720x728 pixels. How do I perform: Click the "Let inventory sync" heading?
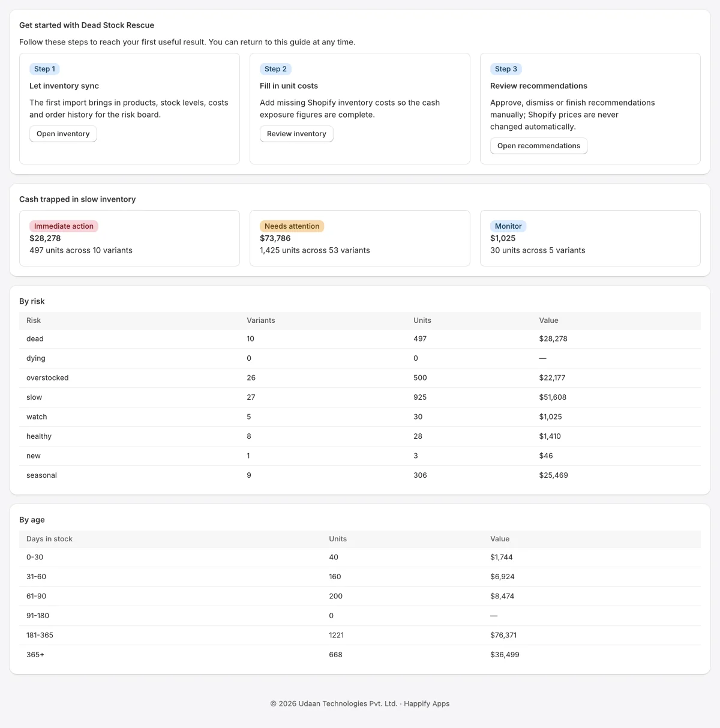[64, 86]
